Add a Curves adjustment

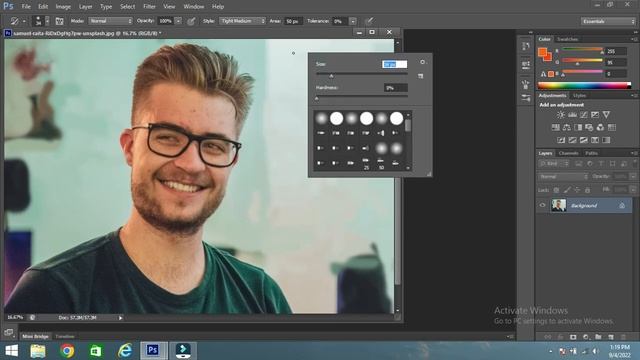(584, 115)
